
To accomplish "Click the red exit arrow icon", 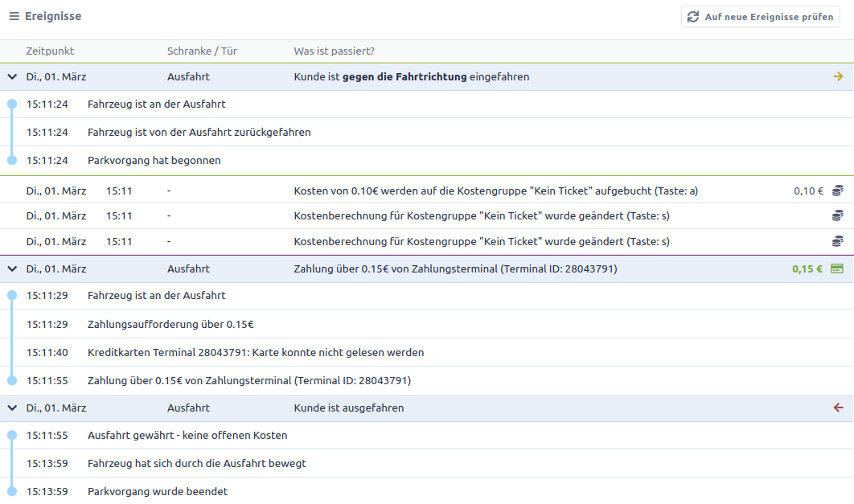I will (838, 408).
